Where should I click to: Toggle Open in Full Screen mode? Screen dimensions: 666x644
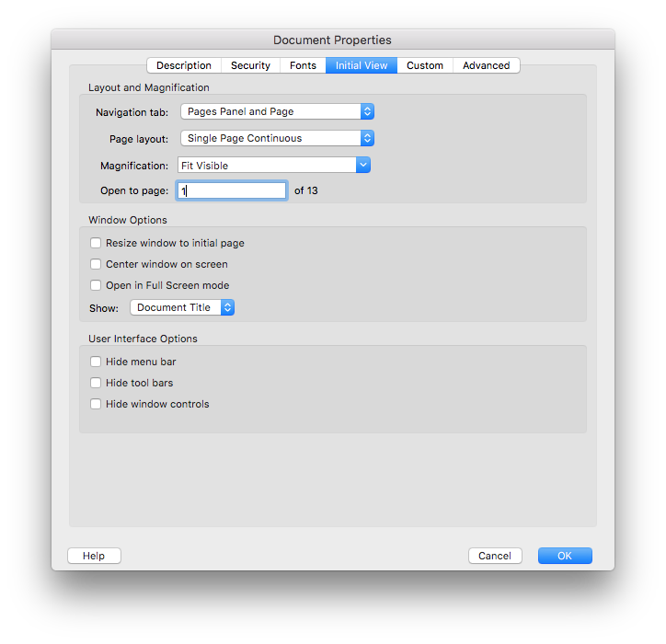pos(96,286)
